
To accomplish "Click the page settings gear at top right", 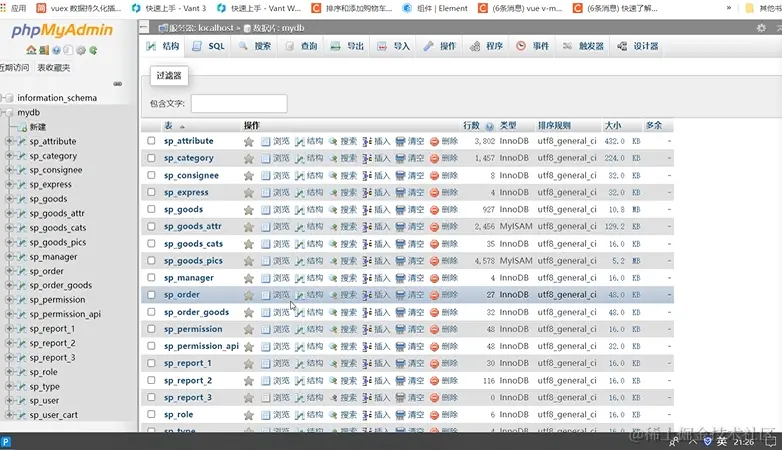I will pos(761,28).
